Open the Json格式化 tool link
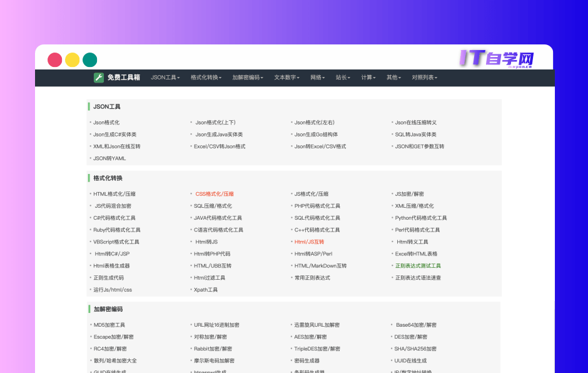The image size is (588, 373). [107, 122]
